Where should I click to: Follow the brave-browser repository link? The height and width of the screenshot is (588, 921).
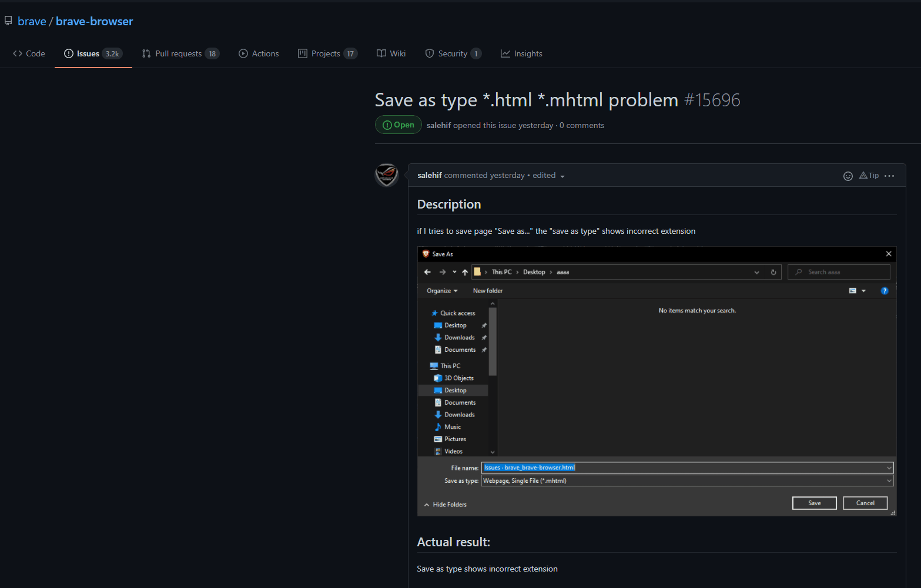click(x=94, y=21)
